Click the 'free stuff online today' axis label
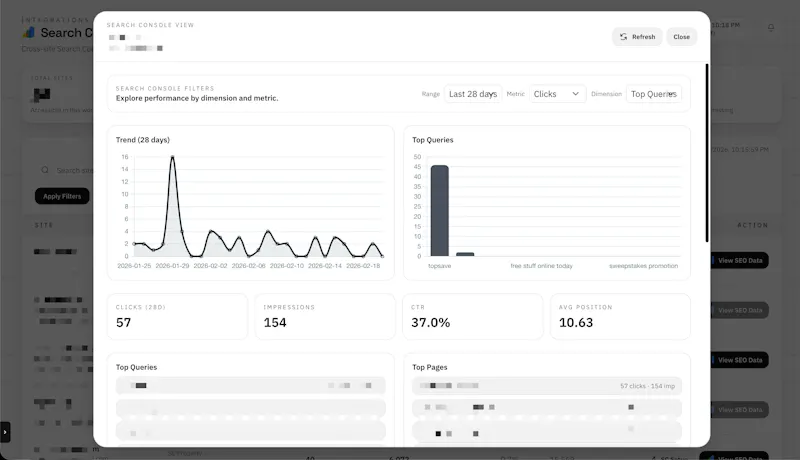 pos(541,266)
